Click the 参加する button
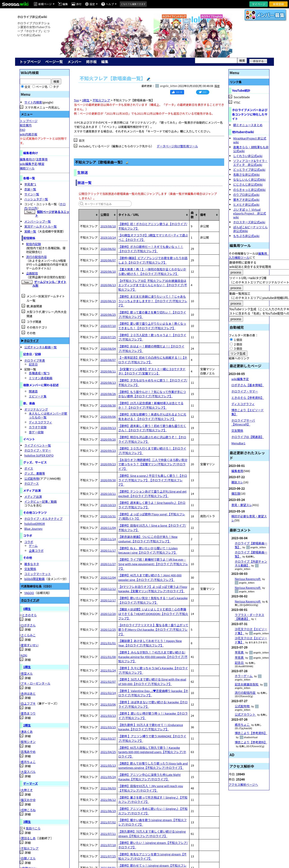 click(258, 61)
